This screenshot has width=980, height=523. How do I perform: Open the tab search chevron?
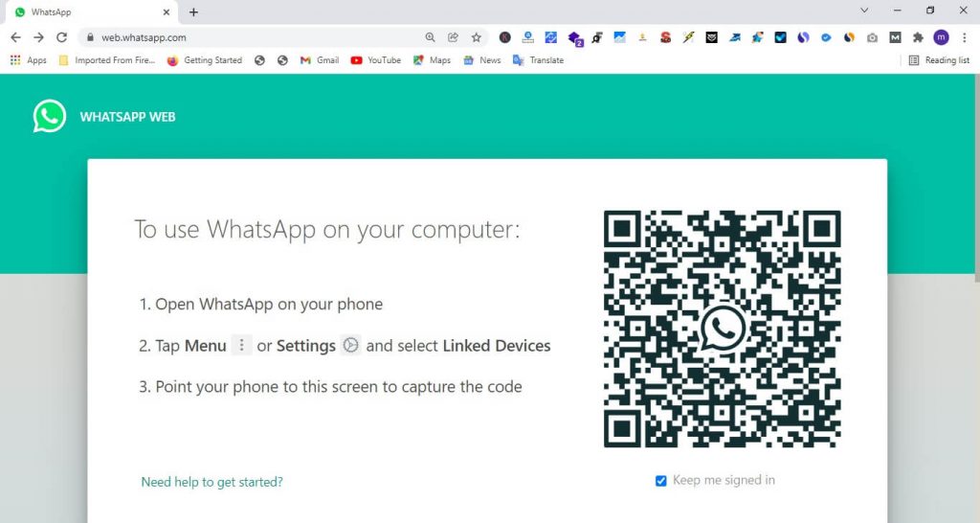click(864, 11)
